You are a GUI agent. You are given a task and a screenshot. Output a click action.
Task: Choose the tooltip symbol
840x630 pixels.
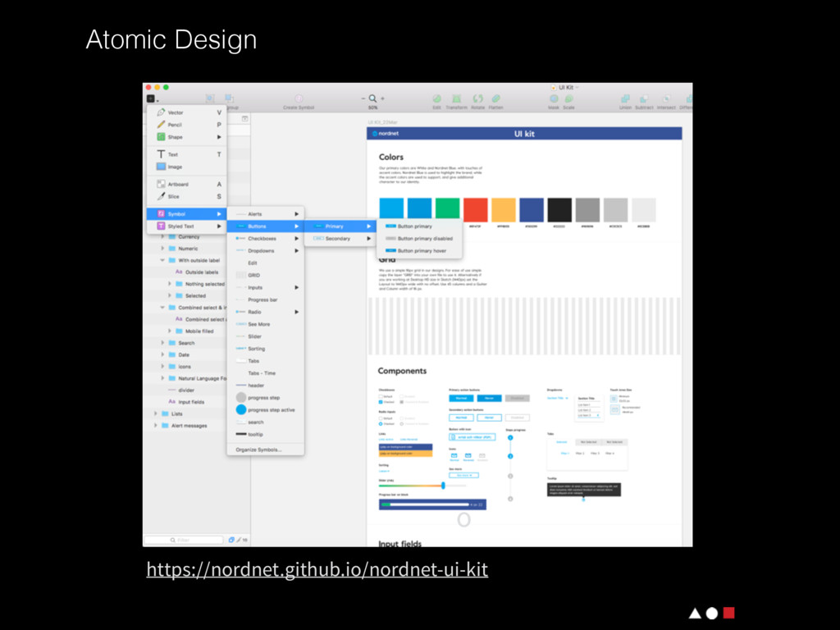pyautogui.click(x=266, y=435)
